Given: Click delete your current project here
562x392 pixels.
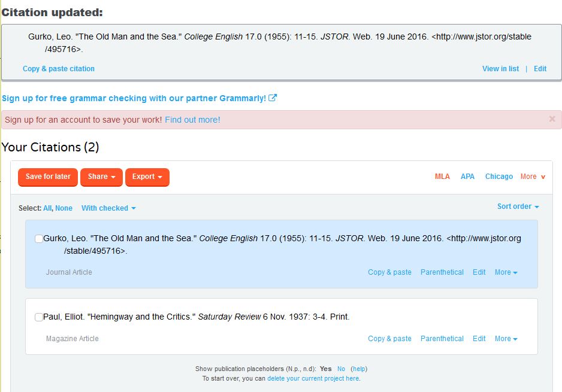Looking at the screenshot, I should click(313, 379).
